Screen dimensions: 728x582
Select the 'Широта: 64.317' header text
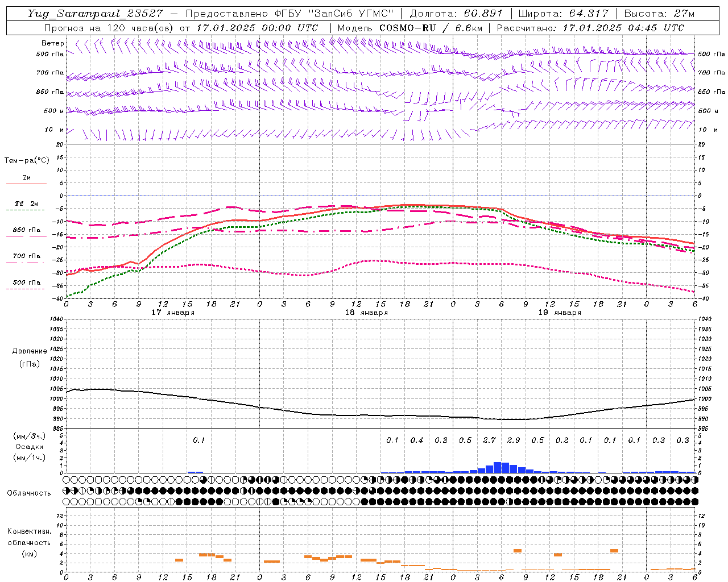tap(563, 14)
